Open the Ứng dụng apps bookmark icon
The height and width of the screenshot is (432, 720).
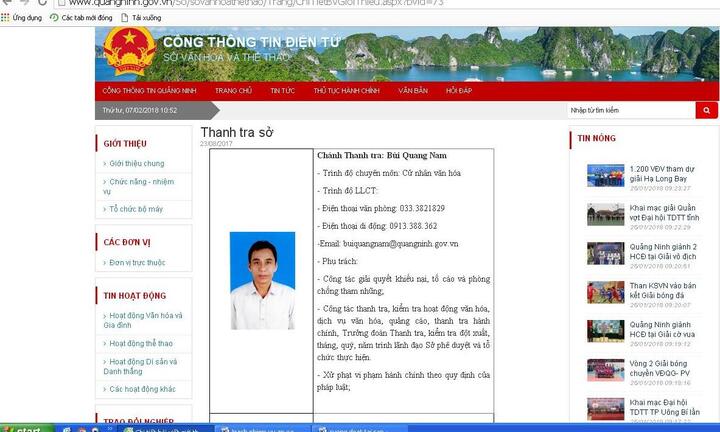[7, 18]
